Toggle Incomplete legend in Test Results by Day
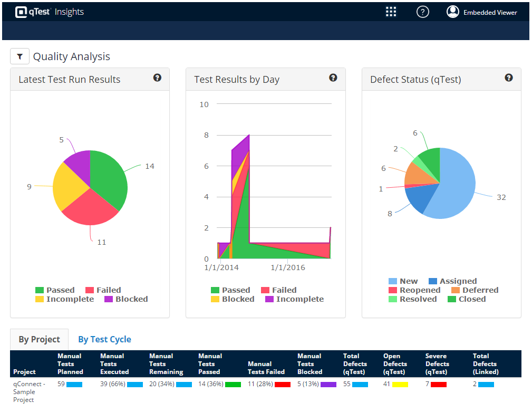 point(294,299)
